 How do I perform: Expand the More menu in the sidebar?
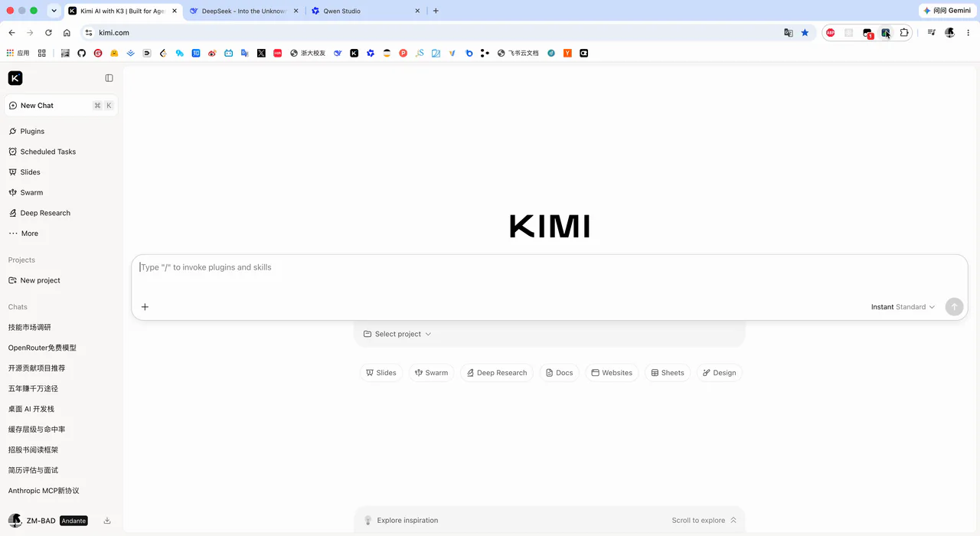[x=61, y=234]
